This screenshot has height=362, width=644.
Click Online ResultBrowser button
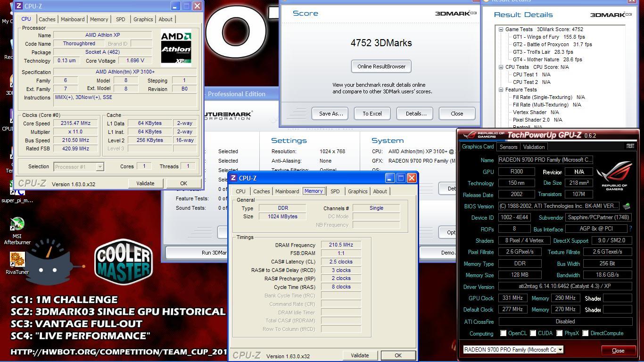381,66
